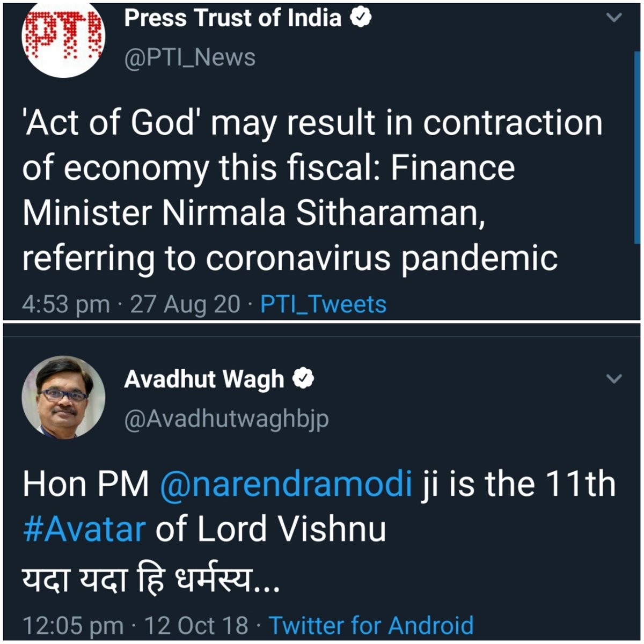Open the dropdown chevron on the PTI tweet
644x644 pixels.
click(x=614, y=18)
